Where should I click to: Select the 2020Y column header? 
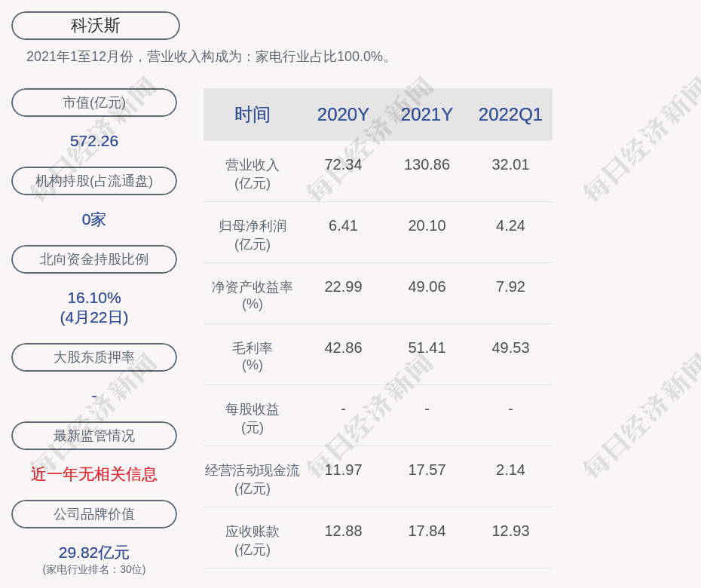[x=343, y=115]
